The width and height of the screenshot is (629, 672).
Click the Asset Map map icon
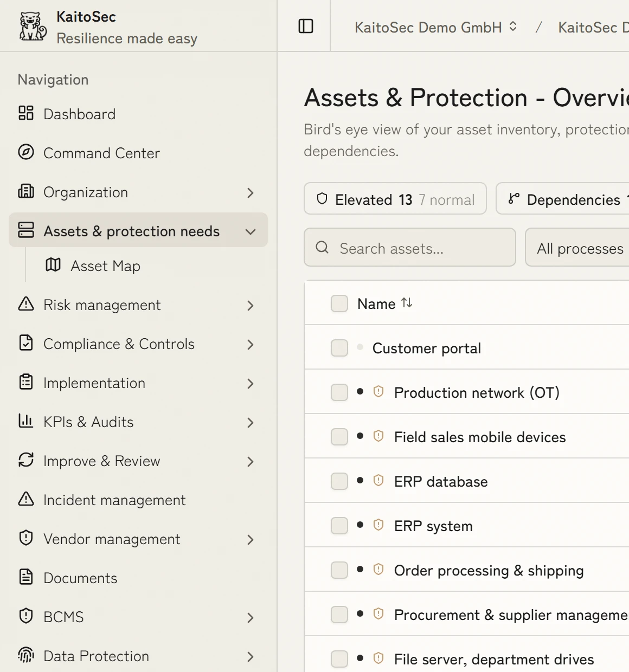53,265
